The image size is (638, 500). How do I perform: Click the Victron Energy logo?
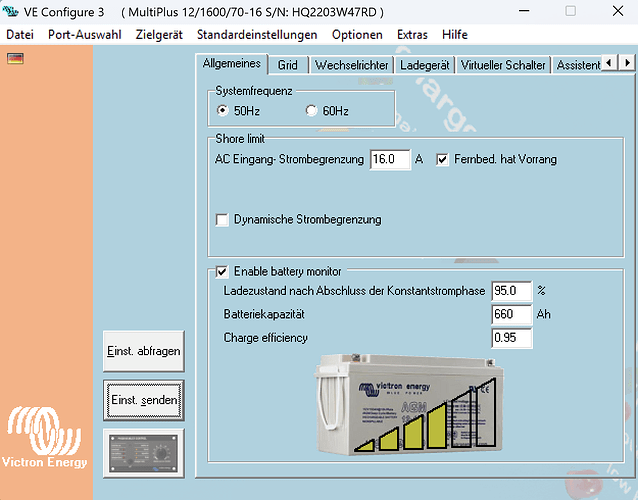[44, 437]
